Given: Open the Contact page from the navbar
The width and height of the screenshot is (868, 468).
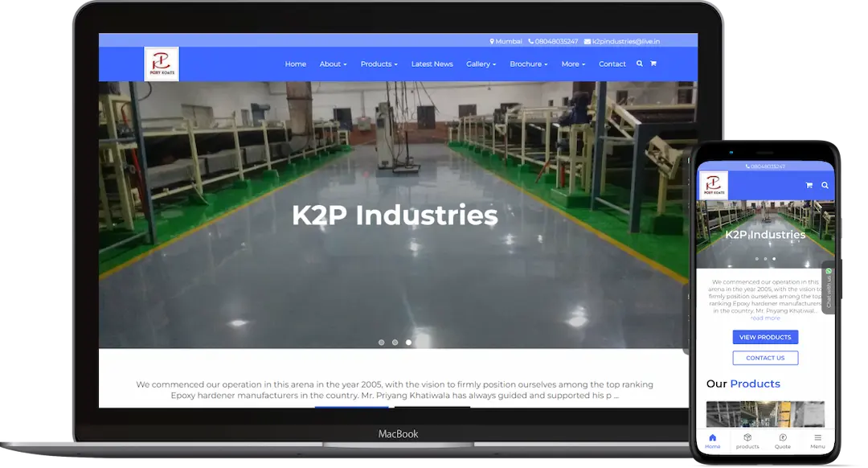Looking at the screenshot, I should coord(612,64).
